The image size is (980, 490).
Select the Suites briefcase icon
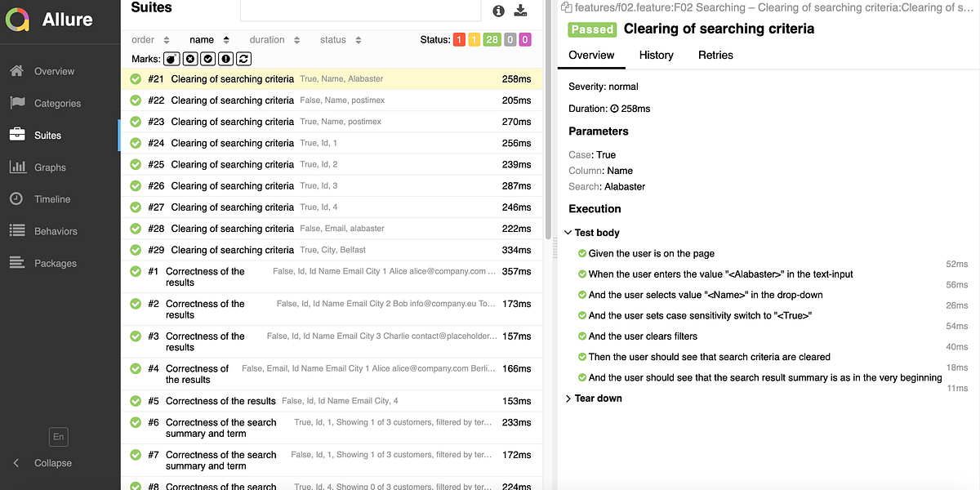[x=17, y=135]
